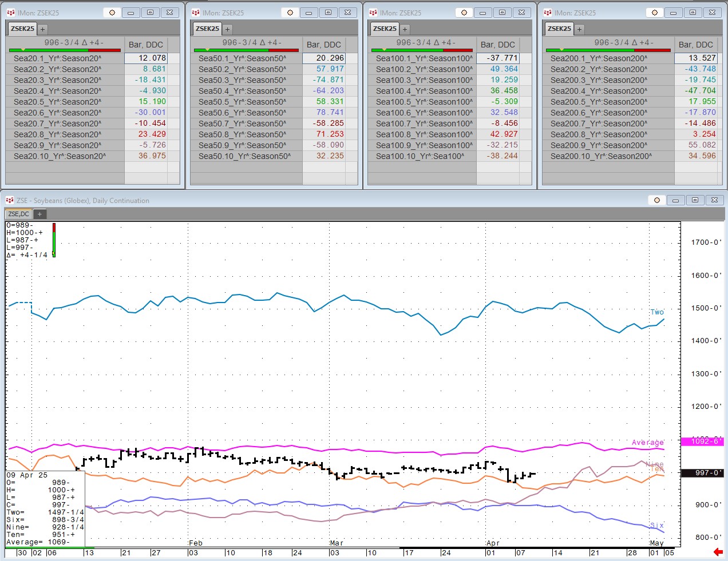Add a new tab in the Season20 IMon window
Screen dimensions: 728x561
(x=43, y=29)
